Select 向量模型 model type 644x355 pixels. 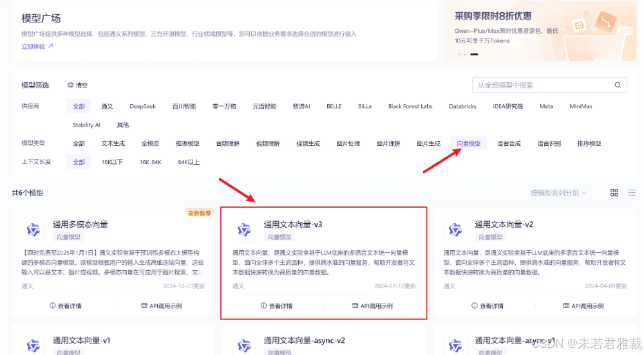point(469,143)
